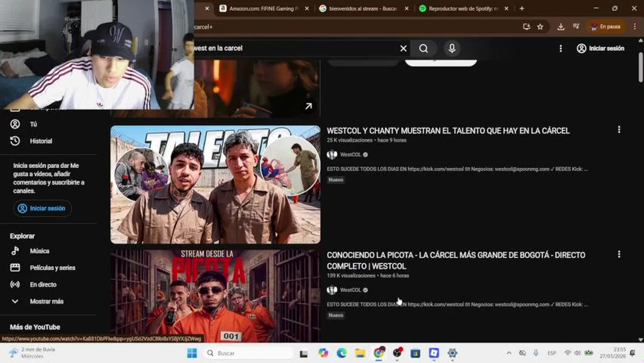644x363 pixels.
Task: Open options menu for Westcol y Chanty video
Action: click(619, 130)
